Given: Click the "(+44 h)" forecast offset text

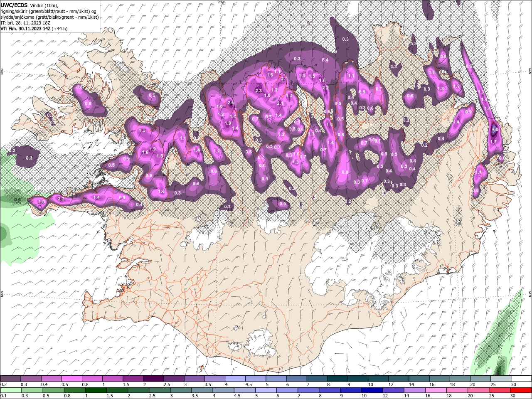Looking at the screenshot, I should pos(60,29).
